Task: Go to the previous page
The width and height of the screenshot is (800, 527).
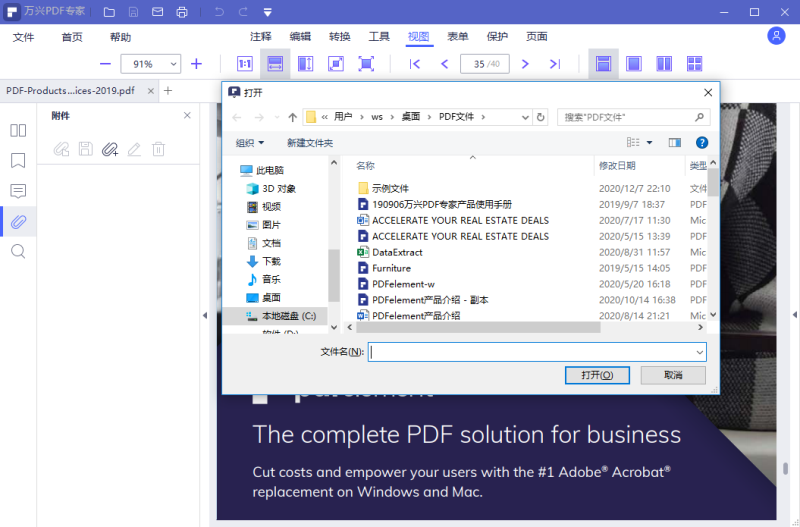Action: click(x=444, y=64)
